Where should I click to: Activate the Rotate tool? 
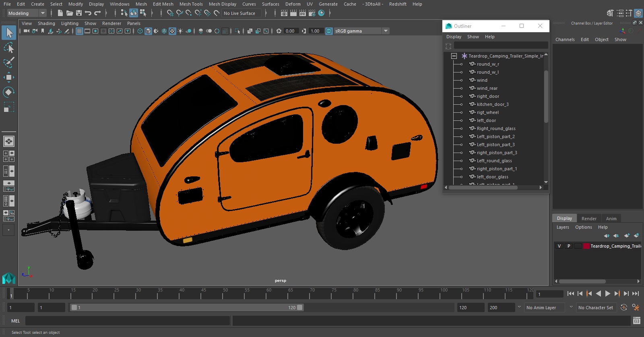point(8,92)
